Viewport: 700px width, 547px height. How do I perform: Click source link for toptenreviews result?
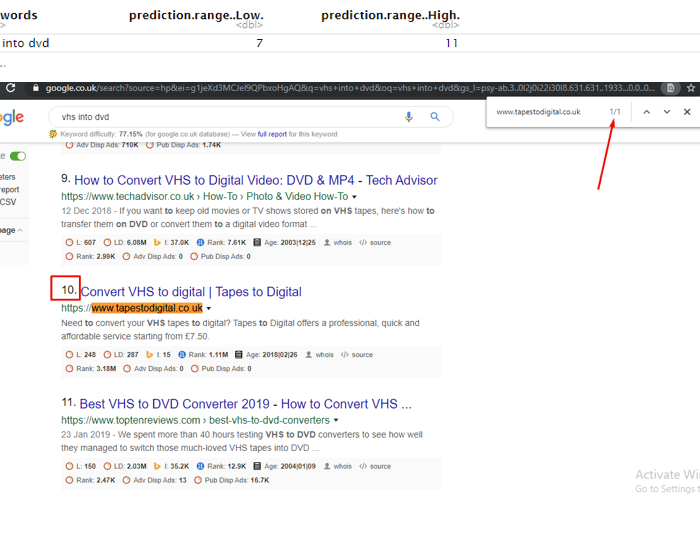[375, 467]
